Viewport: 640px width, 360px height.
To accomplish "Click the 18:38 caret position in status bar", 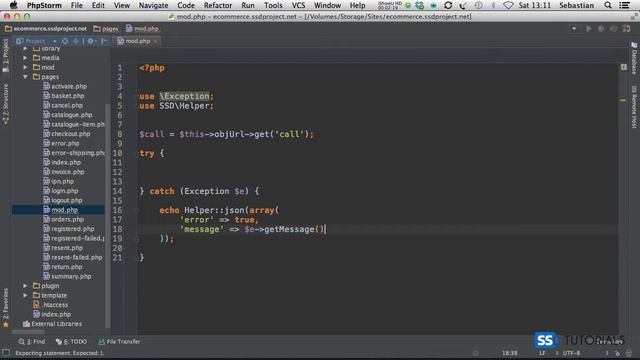I will [x=509, y=353].
